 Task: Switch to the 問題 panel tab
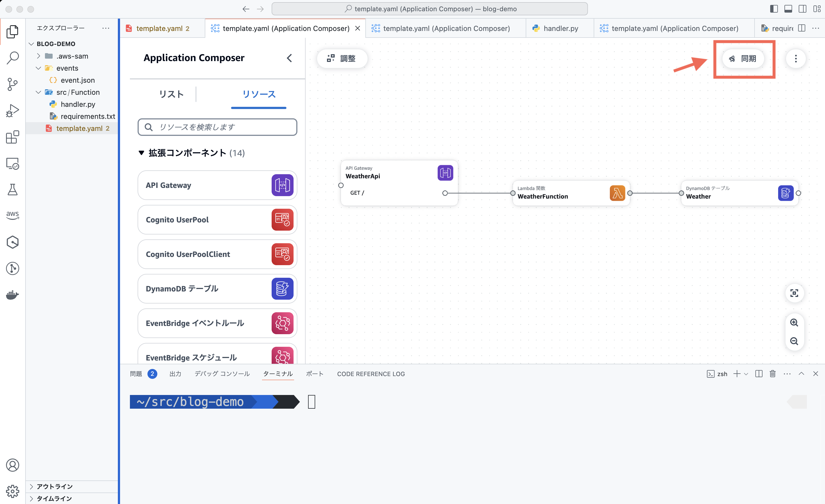[136, 374]
